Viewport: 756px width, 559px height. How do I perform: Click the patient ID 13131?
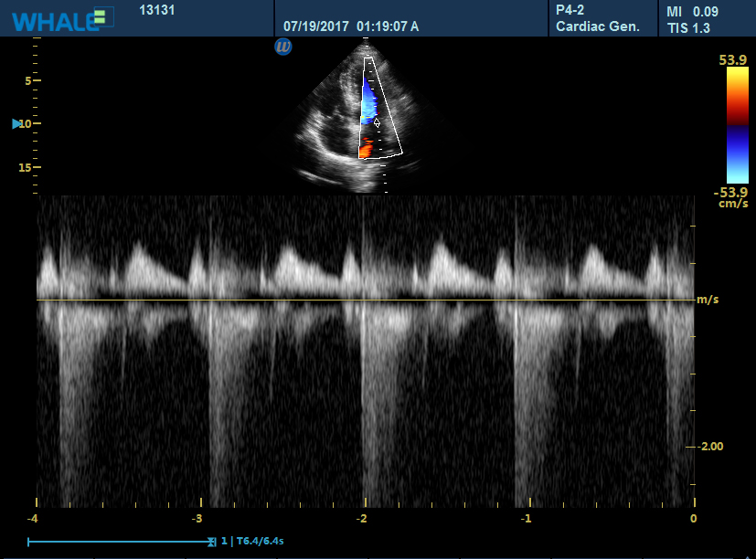coord(157,11)
